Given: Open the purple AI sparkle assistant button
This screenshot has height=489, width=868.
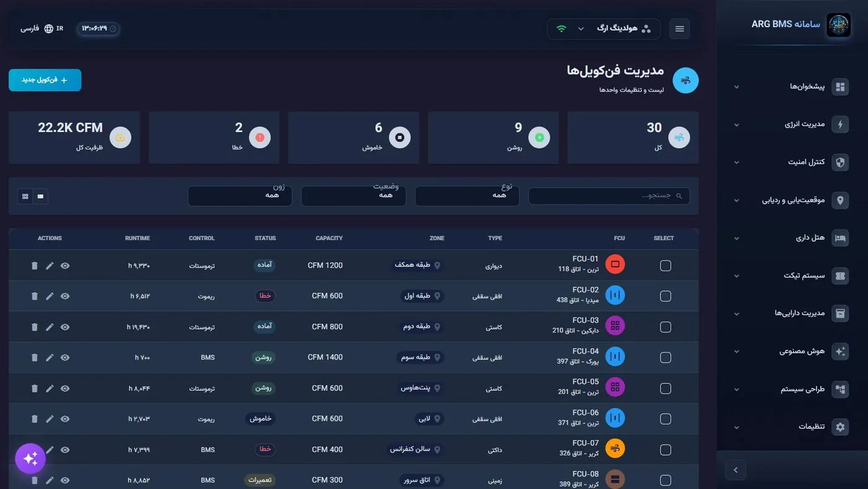Looking at the screenshot, I should point(30,459).
